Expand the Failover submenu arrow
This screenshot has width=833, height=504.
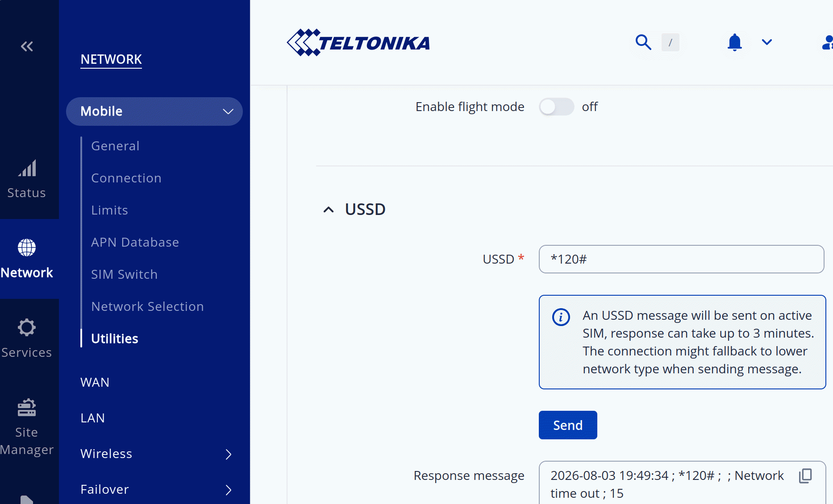pyautogui.click(x=229, y=490)
